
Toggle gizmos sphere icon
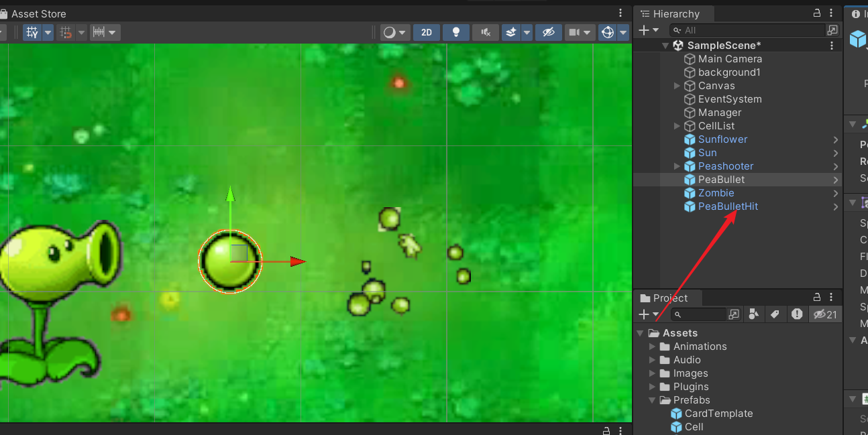[x=608, y=32]
